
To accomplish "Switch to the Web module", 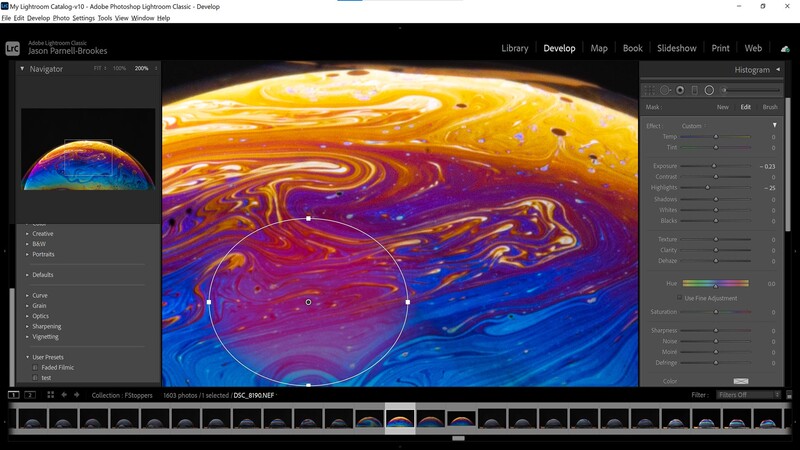I will (x=753, y=48).
